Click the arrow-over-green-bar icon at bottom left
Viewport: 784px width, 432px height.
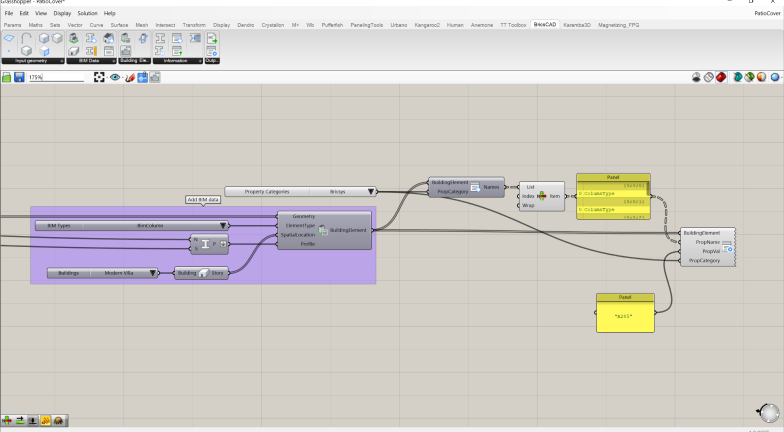20,420
